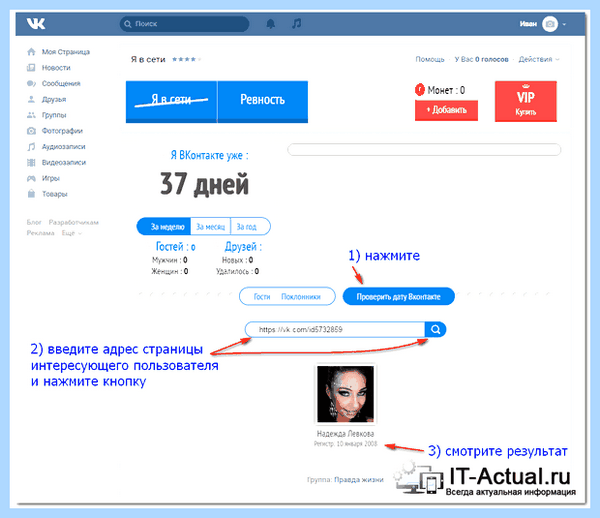Expand the Действия dropdown
Image resolution: width=600 pixels, height=518 pixels.
click(x=539, y=59)
